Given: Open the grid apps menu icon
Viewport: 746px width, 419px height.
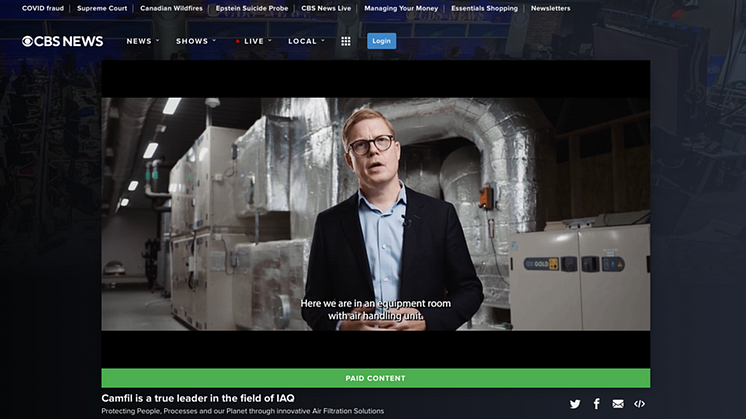Looking at the screenshot, I should (346, 41).
